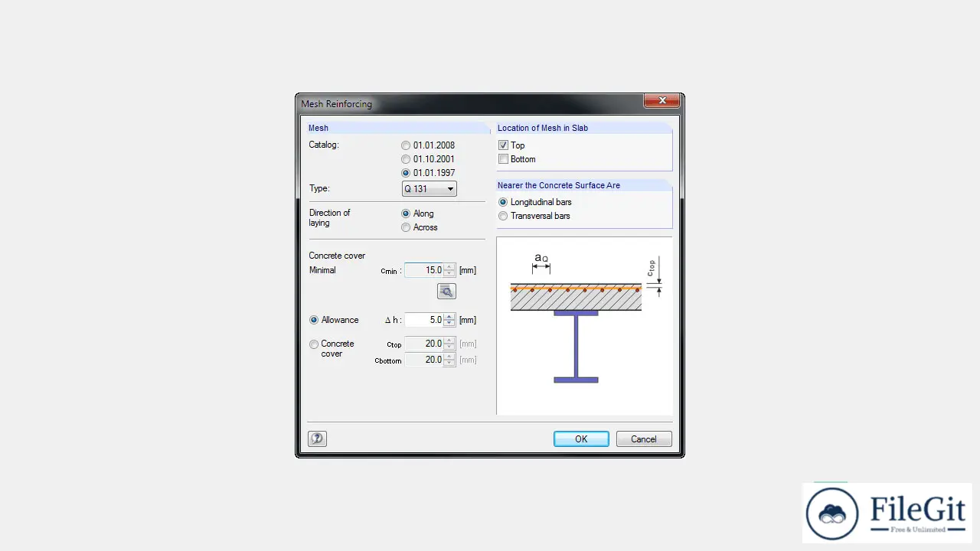Choose Across direction of laying
Viewport: 980px width, 551px height.
point(406,227)
